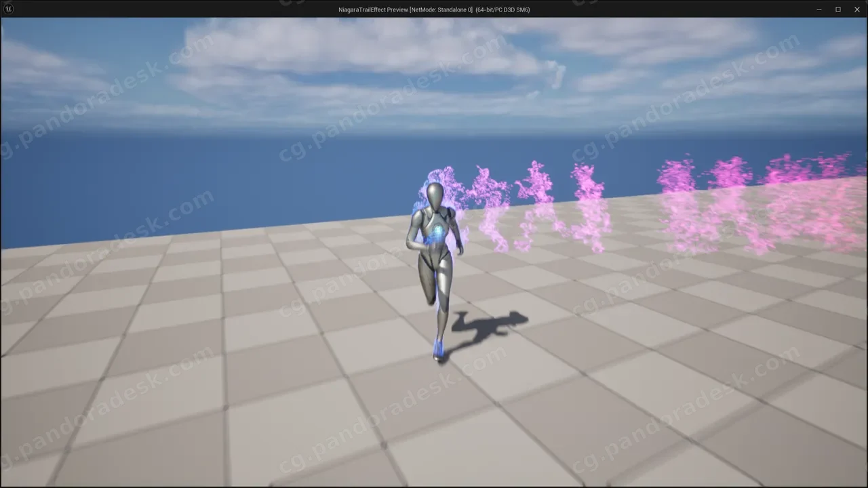Screen dimensions: 868x488
Task: Close the NiagaraTrailEffect Preview window
Action: [x=856, y=9]
